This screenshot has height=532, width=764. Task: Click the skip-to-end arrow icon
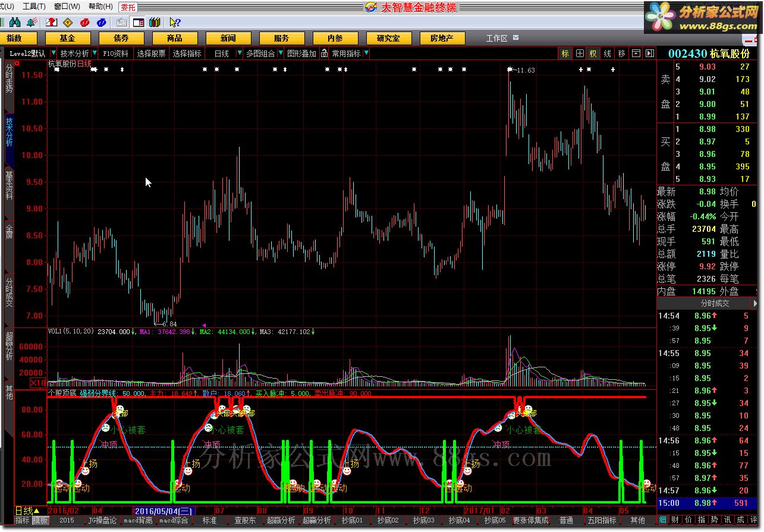(649, 53)
